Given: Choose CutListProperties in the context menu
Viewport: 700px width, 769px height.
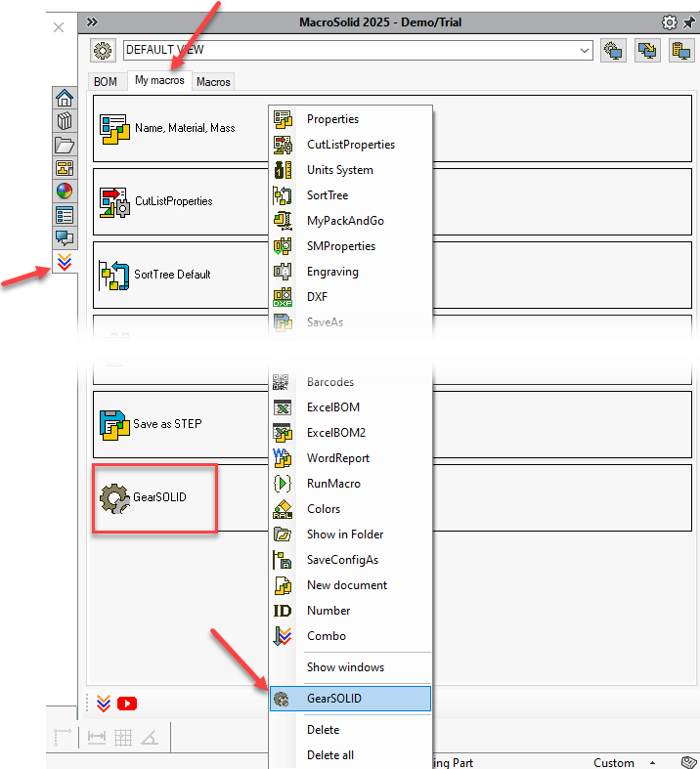Looking at the screenshot, I should tap(351, 145).
